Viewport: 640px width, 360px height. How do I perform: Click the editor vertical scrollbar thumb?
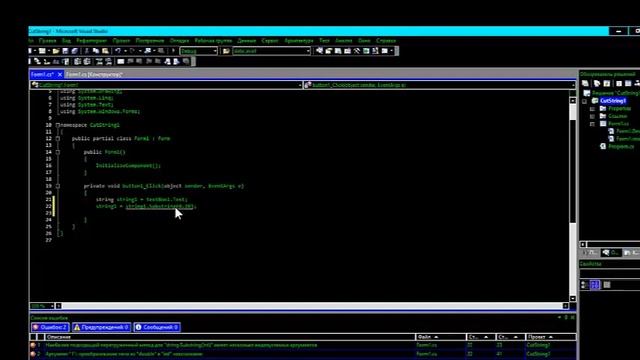tap(573, 171)
